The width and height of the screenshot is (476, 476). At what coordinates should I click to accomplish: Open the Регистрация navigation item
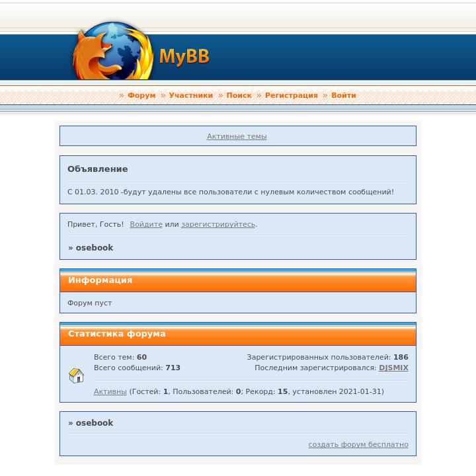click(292, 95)
